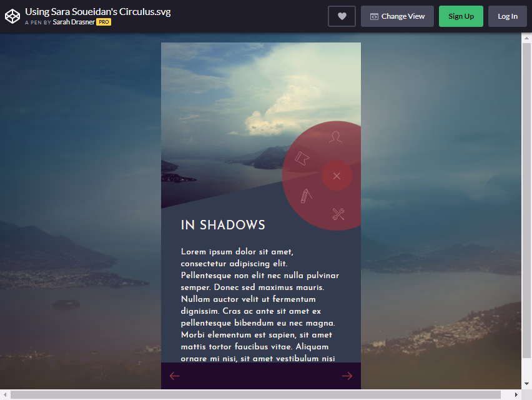Click the PRO badge
Image resolution: width=532 pixels, height=400 pixels.
(x=104, y=22)
